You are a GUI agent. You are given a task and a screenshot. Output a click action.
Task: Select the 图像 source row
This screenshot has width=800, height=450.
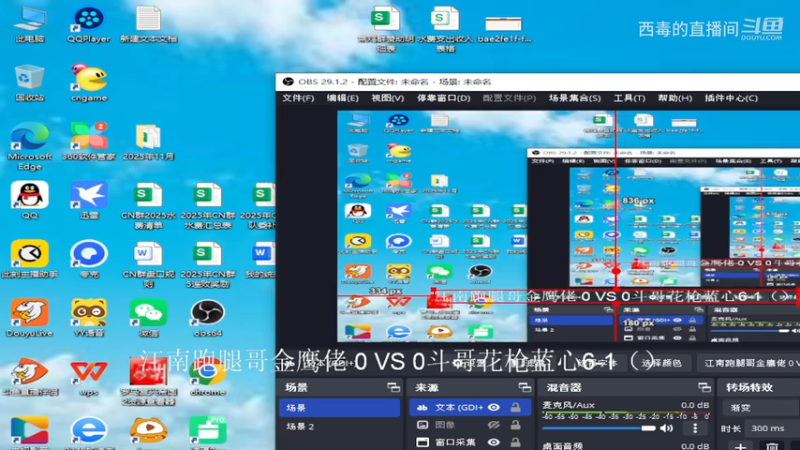tap(470, 424)
